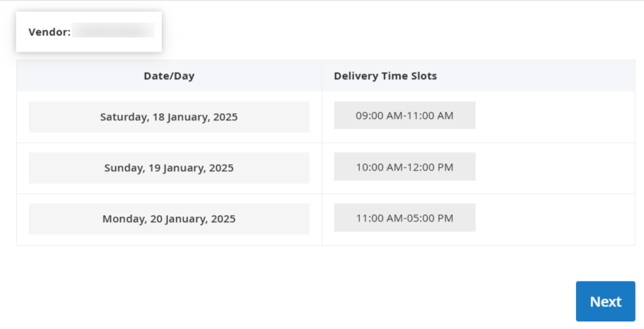Click the Next button
Viewport: 644px width, 329px height.
[605, 301]
